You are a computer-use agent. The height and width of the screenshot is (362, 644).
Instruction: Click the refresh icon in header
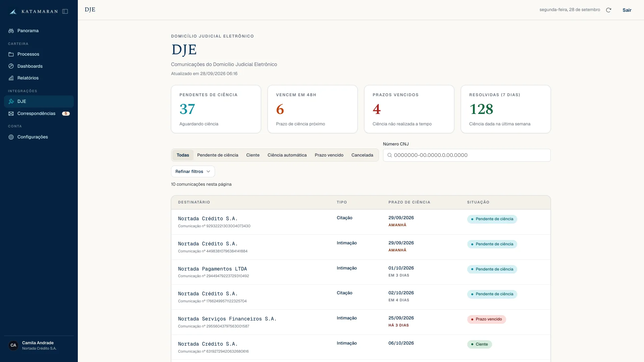[608, 10]
